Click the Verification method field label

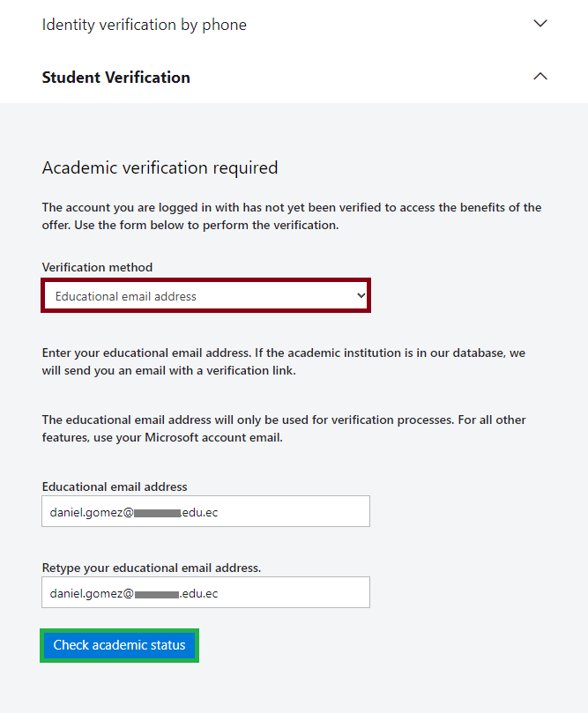(97, 267)
